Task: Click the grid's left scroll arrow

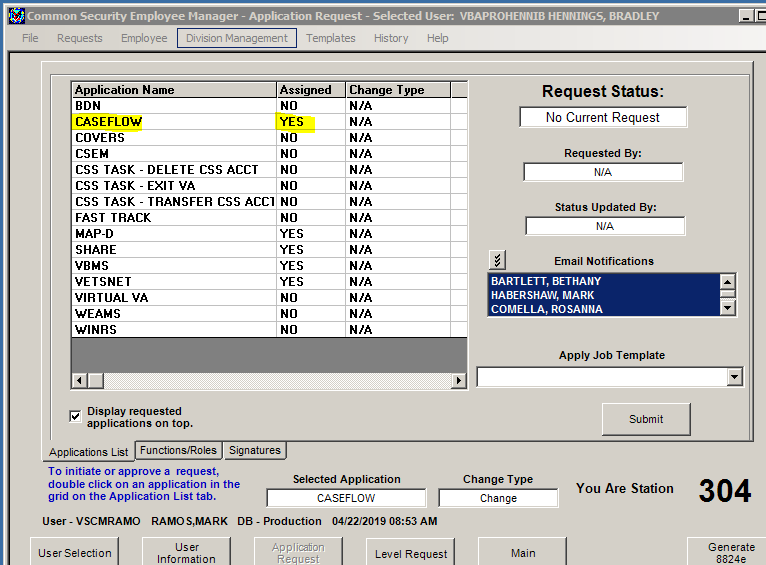Action: (x=80, y=380)
